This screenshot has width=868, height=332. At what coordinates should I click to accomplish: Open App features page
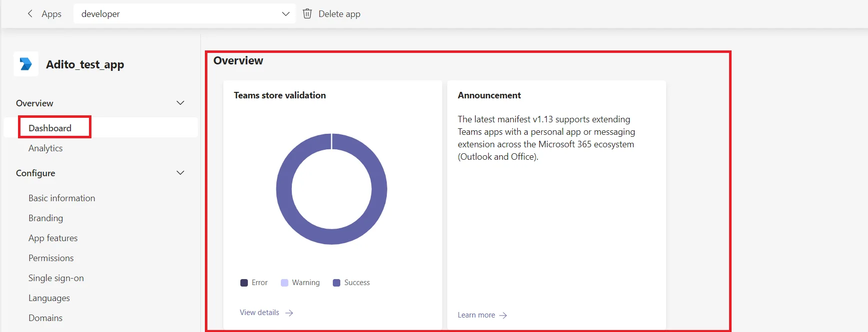pyautogui.click(x=53, y=238)
